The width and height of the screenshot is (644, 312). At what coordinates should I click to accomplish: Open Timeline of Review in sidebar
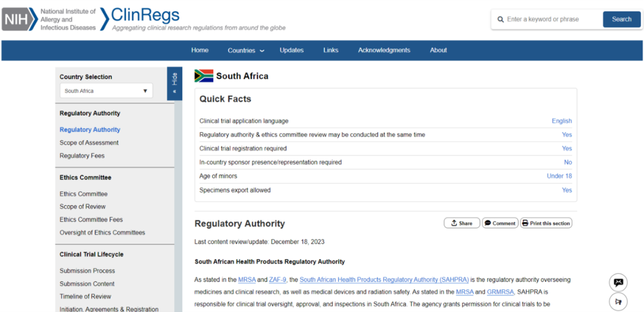[85, 296]
